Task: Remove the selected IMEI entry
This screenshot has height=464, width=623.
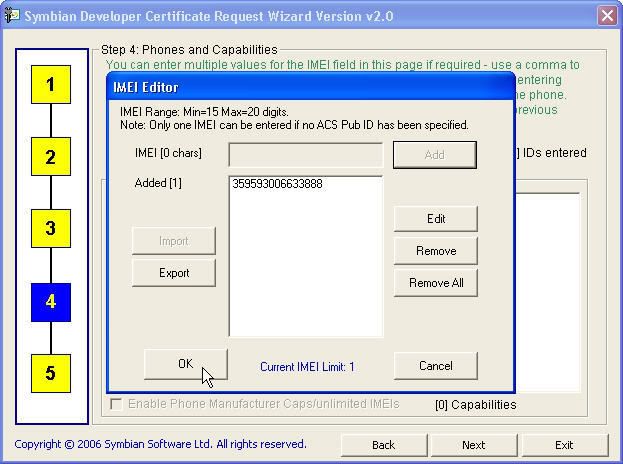Action: click(435, 251)
